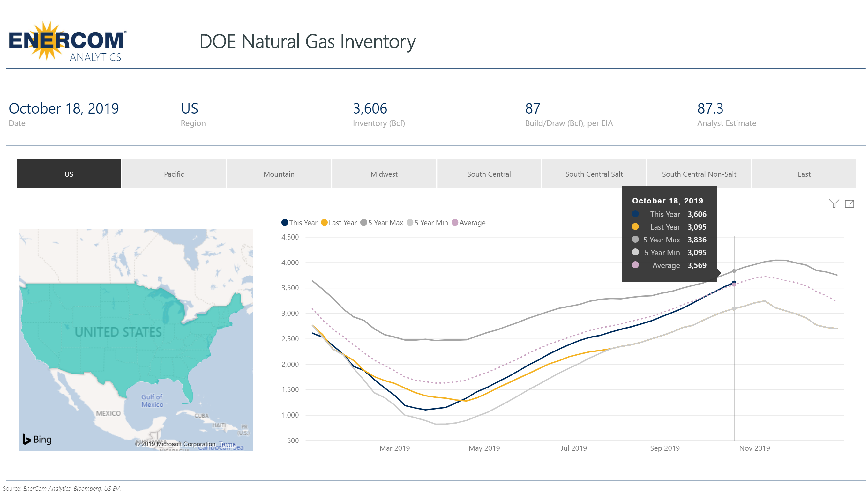Toggle This Year legend marker
This screenshot has height=503, width=868.
point(285,222)
